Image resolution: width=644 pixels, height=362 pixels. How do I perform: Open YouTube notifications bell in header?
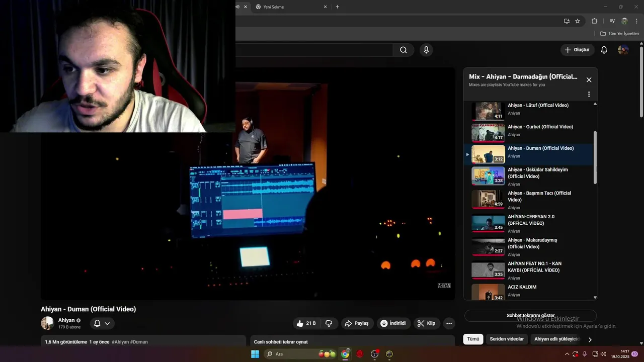(604, 50)
